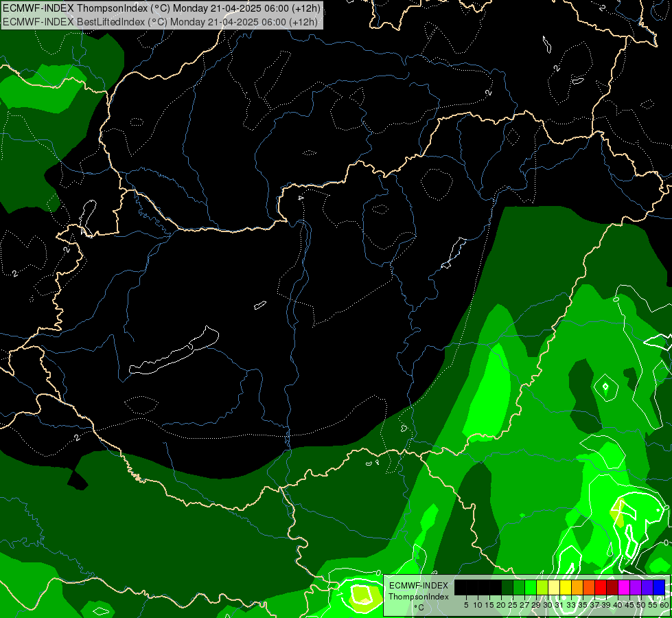Click legend tick value 50

point(641,605)
